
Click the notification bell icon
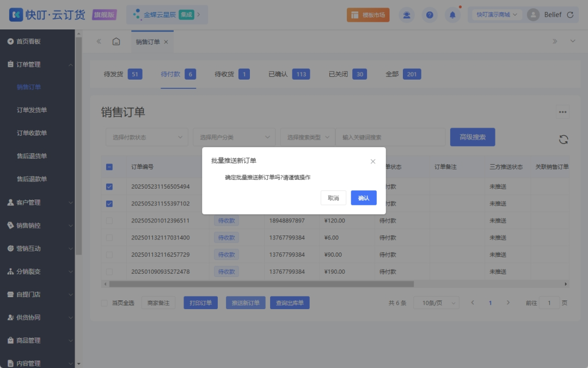click(x=452, y=15)
